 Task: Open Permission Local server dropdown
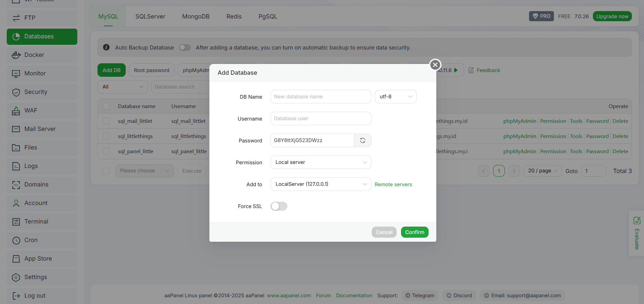(321, 162)
